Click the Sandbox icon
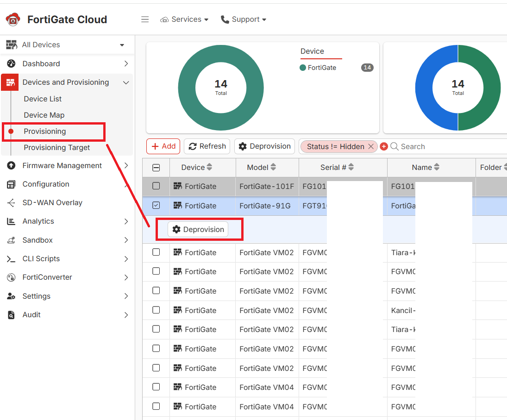Viewport: 507px width, 420px height. [x=11, y=240]
